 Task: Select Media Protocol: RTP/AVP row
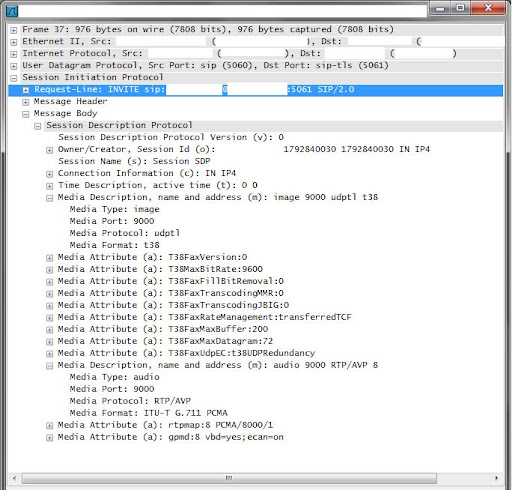(130, 401)
